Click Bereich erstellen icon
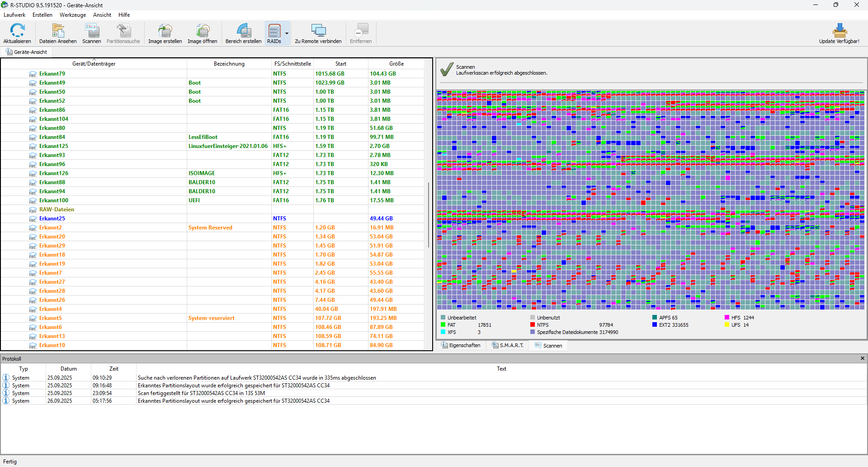The width and height of the screenshot is (868, 467). pyautogui.click(x=244, y=31)
